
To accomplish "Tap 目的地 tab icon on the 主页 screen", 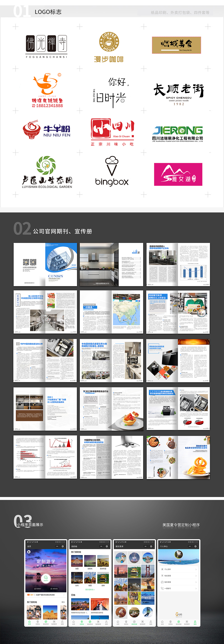I will pyautogui.click(x=38, y=621).
